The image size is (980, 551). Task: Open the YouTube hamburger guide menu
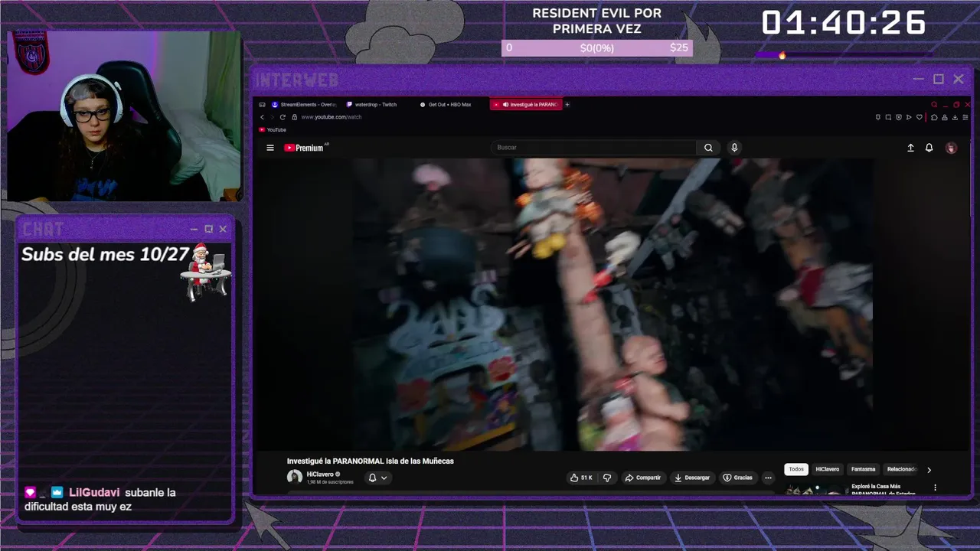tap(270, 148)
